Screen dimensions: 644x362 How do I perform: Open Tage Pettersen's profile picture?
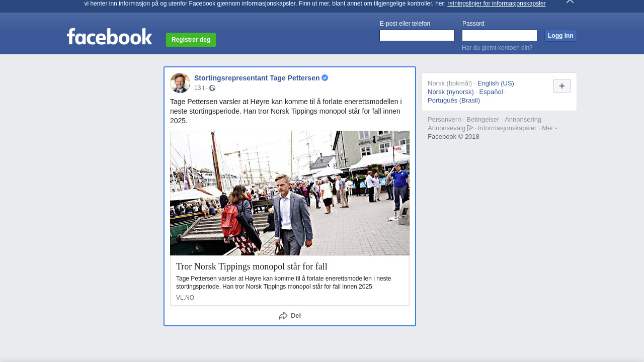(180, 83)
